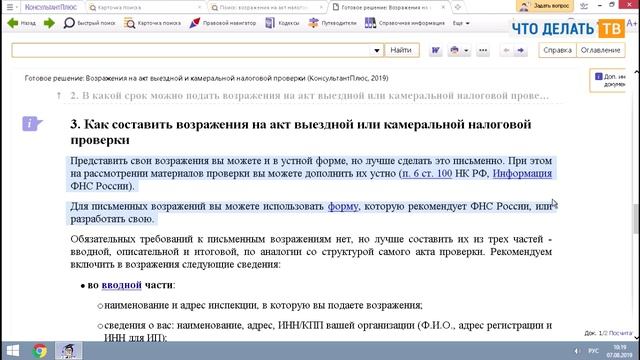640x360 pixels.
Task: Open the Справка tab
Action: pyautogui.click(x=558, y=50)
